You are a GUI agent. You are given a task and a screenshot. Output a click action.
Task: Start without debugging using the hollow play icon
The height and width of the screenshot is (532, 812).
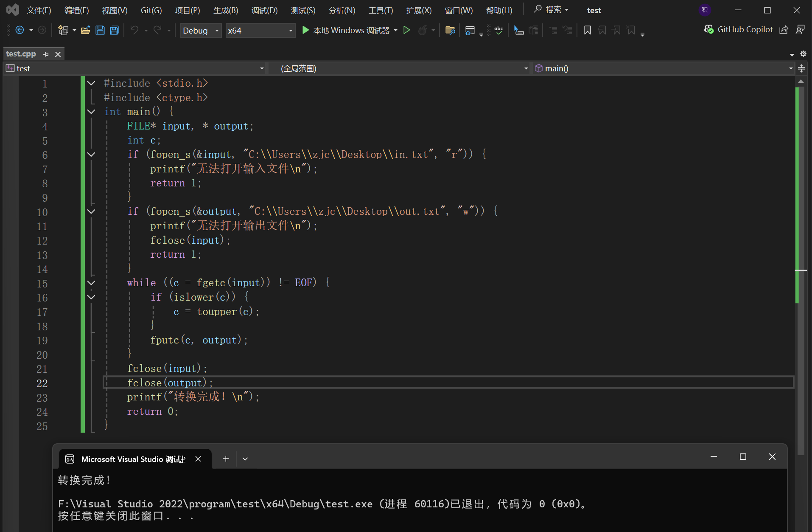406,30
